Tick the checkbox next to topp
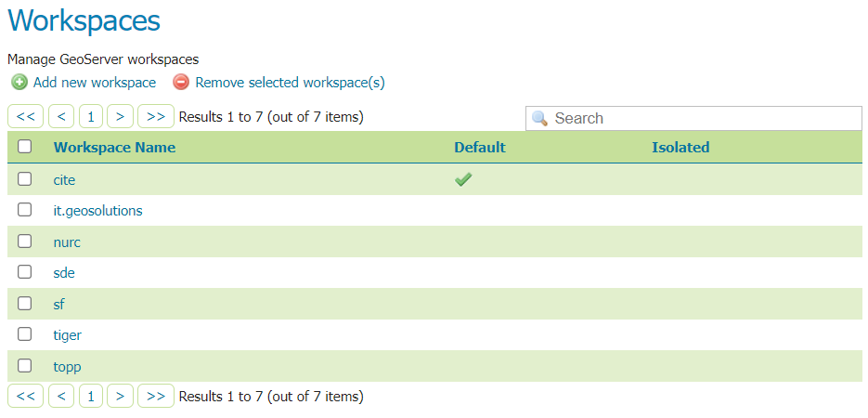The width and height of the screenshot is (868, 418). tap(25, 365)
